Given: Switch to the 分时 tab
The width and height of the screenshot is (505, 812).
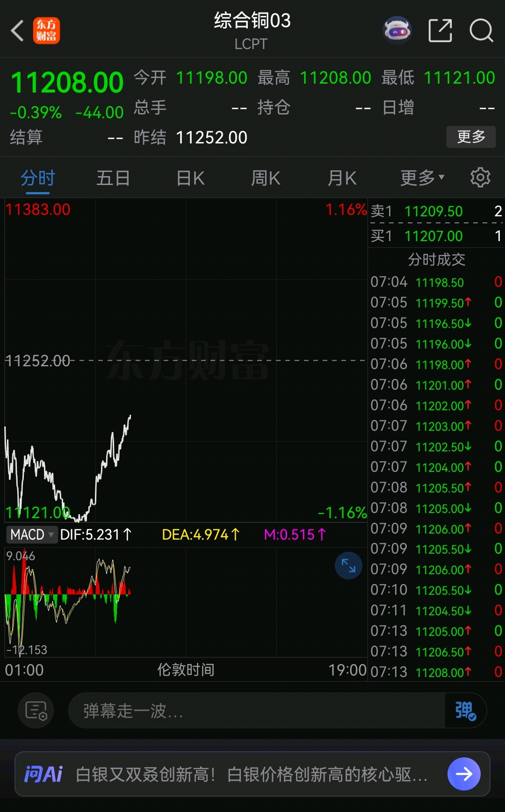Looking at the screenshot, I should [x=38, y=178].
